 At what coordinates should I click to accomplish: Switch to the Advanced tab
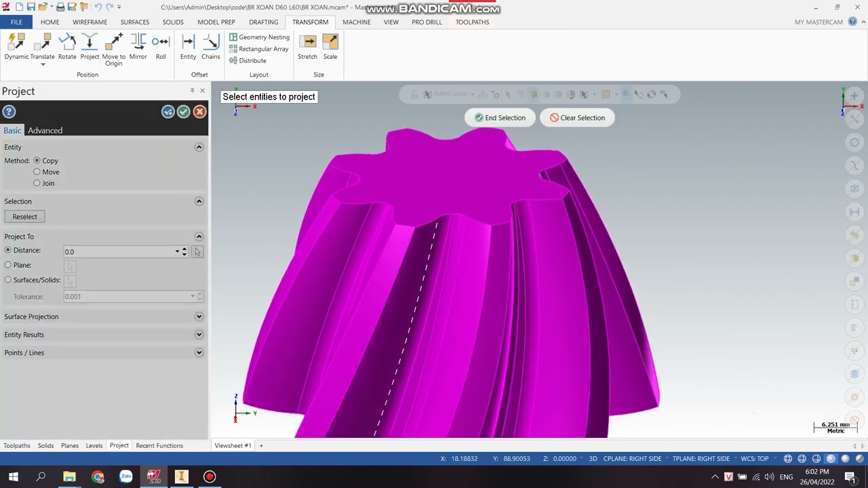45,130
